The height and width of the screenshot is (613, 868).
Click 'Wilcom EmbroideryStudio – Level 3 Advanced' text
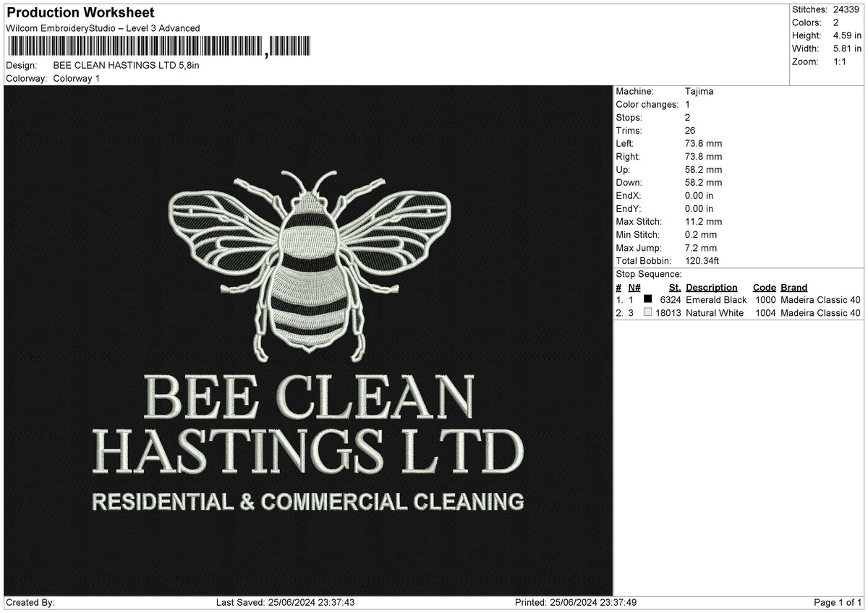click(x=103, y=28)
